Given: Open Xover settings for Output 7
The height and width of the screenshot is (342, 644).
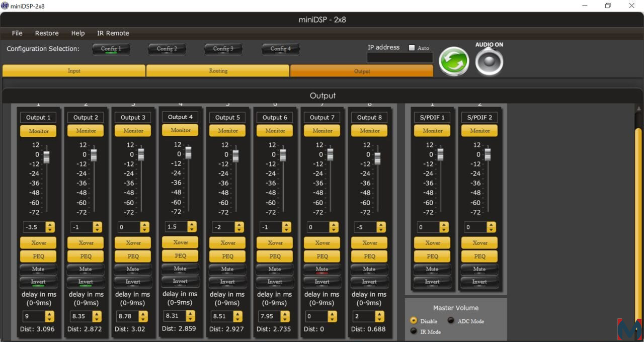Looking at the screenshot, I should (x=323, y=243).
